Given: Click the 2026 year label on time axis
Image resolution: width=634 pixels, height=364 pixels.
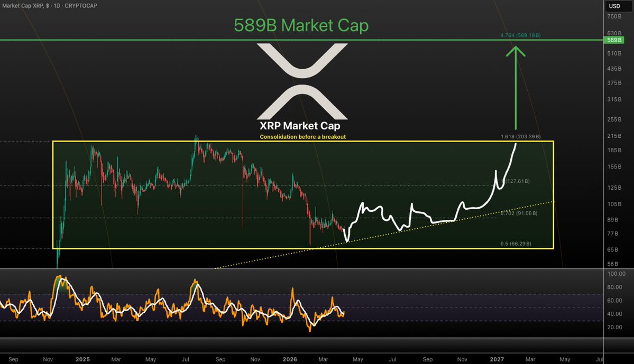Looking at the screenshot, I should [290, 359].
